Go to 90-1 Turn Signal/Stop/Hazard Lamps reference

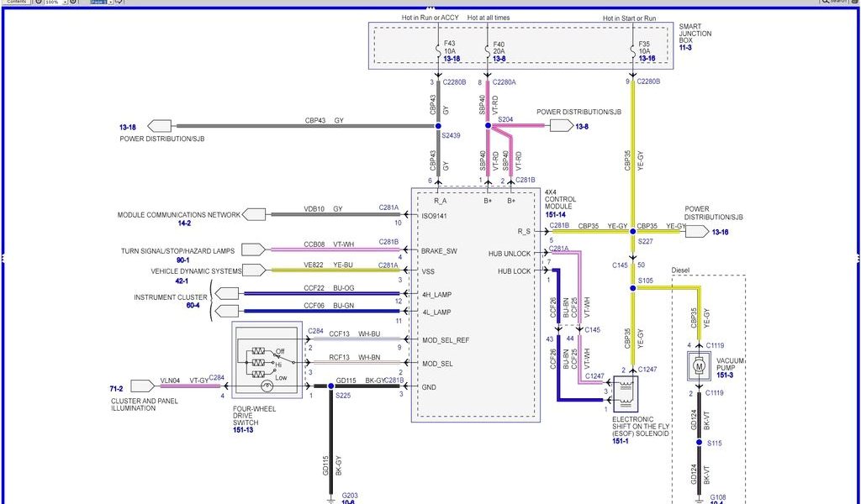click(x=183, y=260)
